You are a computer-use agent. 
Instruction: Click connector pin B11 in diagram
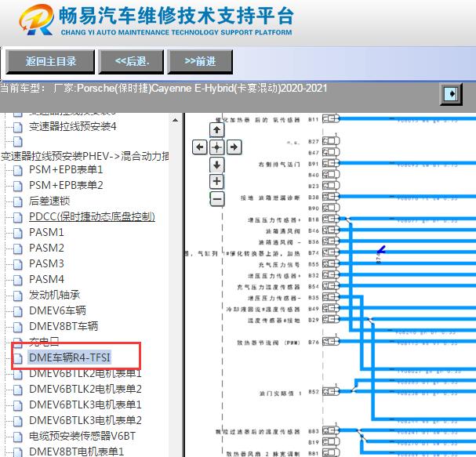[331, 118]
